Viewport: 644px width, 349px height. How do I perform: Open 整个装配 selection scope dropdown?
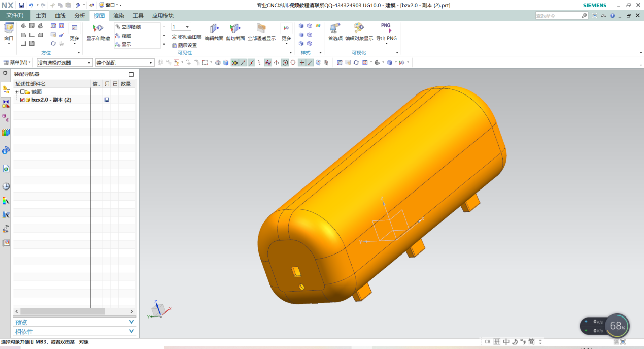pos(124,62)
